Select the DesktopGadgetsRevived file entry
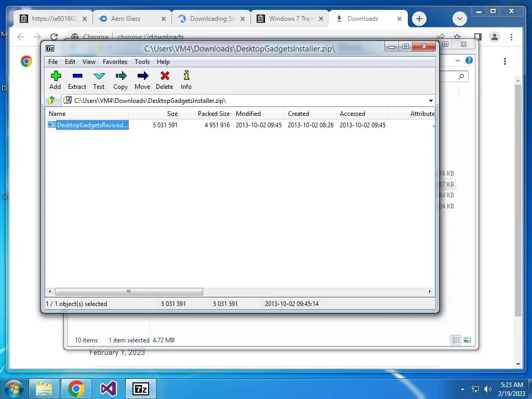 [x=88, y=125]
